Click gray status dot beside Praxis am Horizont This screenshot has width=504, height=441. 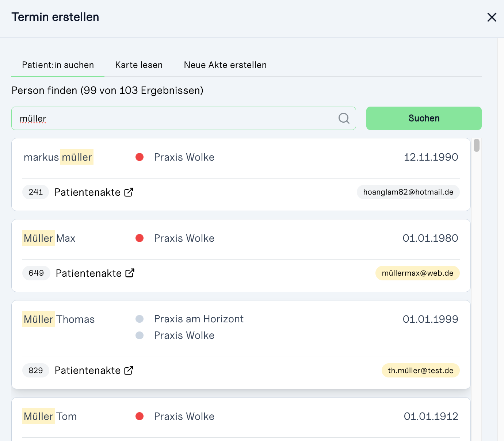[x=140, y=319]
